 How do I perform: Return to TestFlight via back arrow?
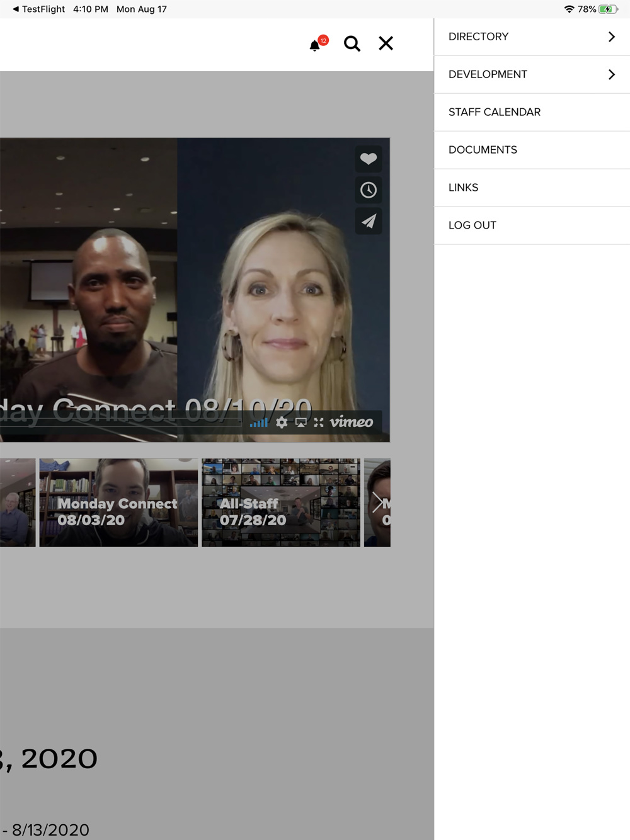(x=38, y=9)
